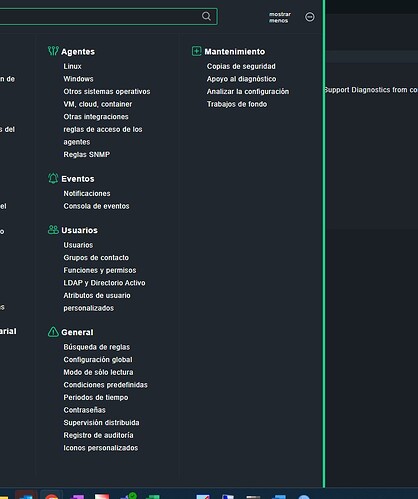418x499 pixels.
Task: Click the Usuarios people icon
Action: coord(53,230)
